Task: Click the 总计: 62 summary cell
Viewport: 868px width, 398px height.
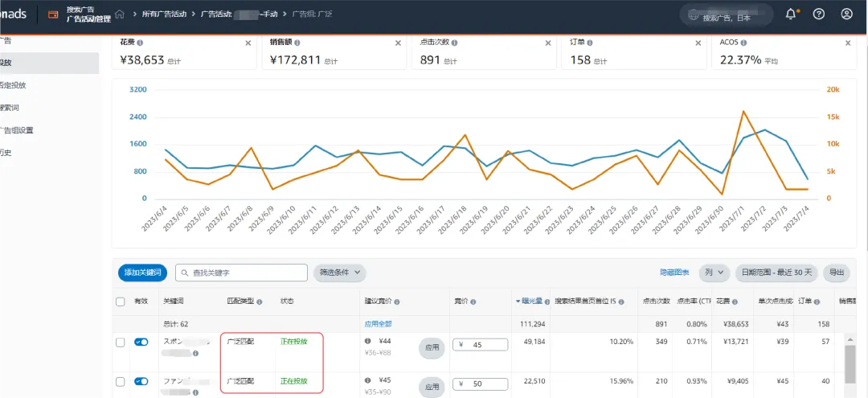Action: pyautogui.click(x=177, y=324)
